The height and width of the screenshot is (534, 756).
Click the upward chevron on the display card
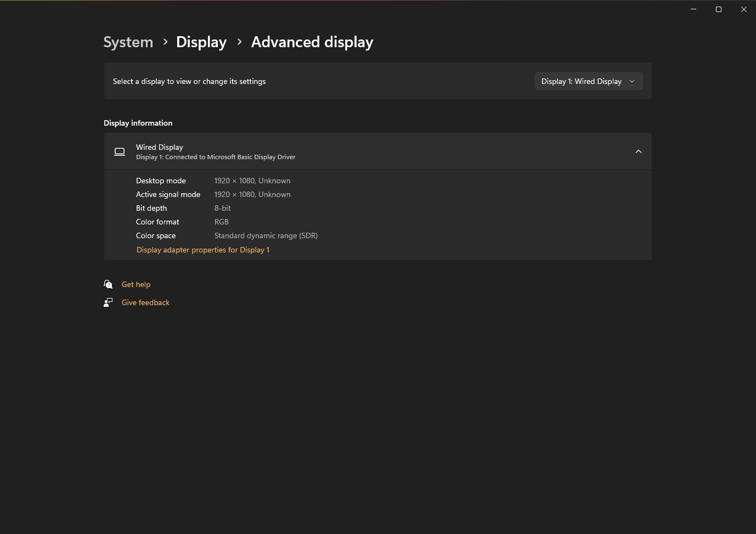coord(638,151)
